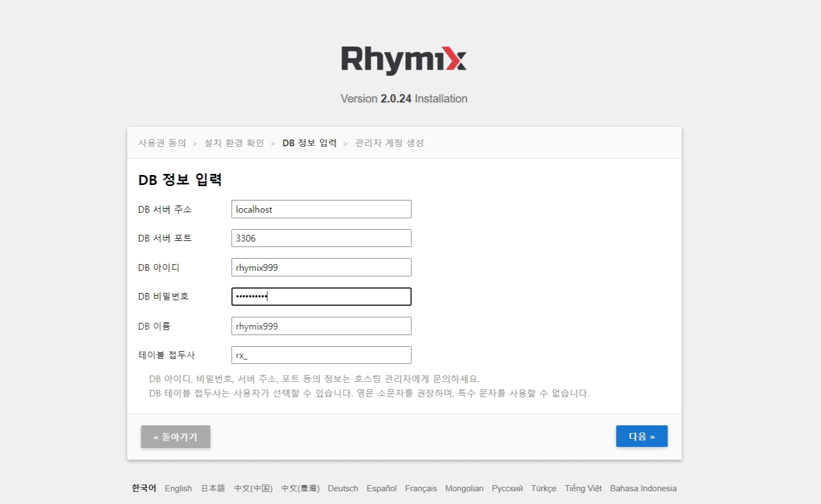
Task: Choose Bahasa Indonesia language
Action: point(644,488)
